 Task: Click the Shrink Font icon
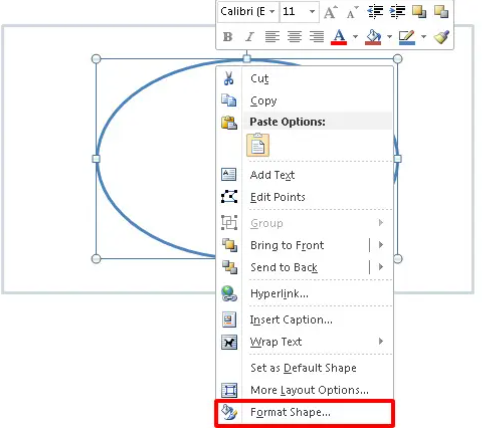(x=352, y=12)
